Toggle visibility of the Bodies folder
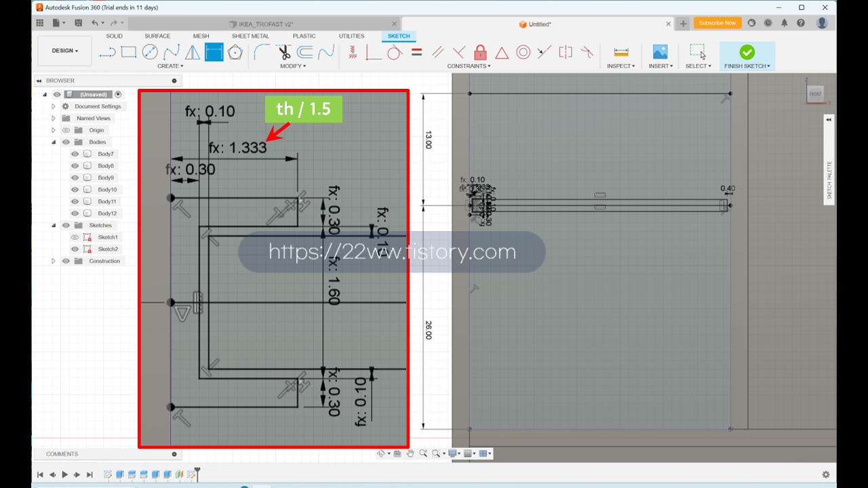Image resolution: width=868 pixels, height=488 pixels. [x=66, y=142]
